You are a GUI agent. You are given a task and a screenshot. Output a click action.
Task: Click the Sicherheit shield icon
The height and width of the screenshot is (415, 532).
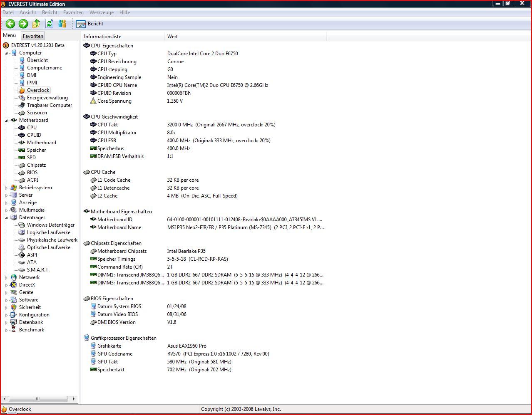coord(14,307)
